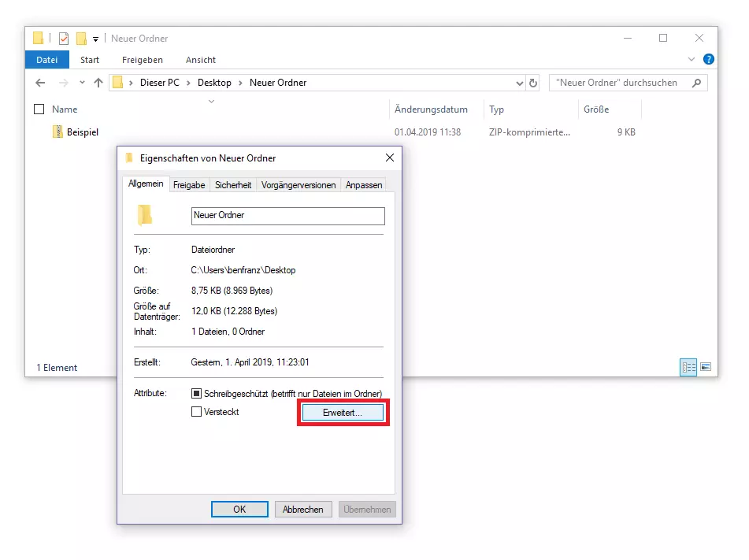Click path text C:\Users\benfranz\Desktop
The image size is (749, 560).
coord(243,270)
